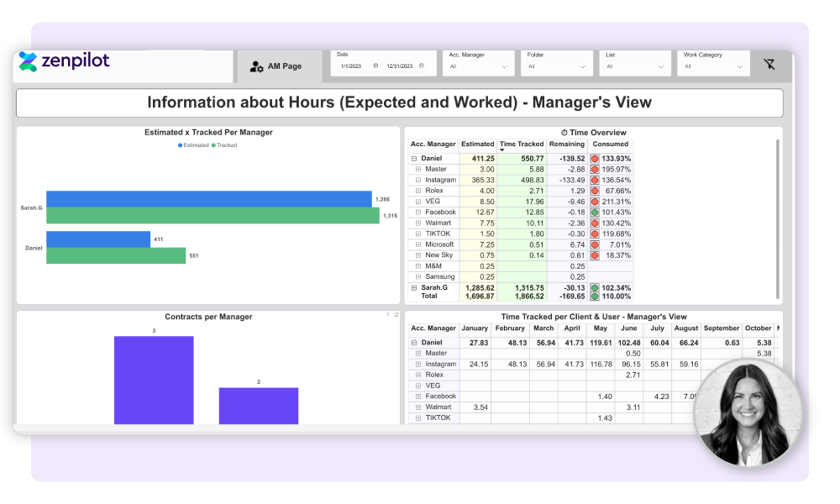
Task: Expand New Sky row in Time Overview
Action: tap(418, 255)
